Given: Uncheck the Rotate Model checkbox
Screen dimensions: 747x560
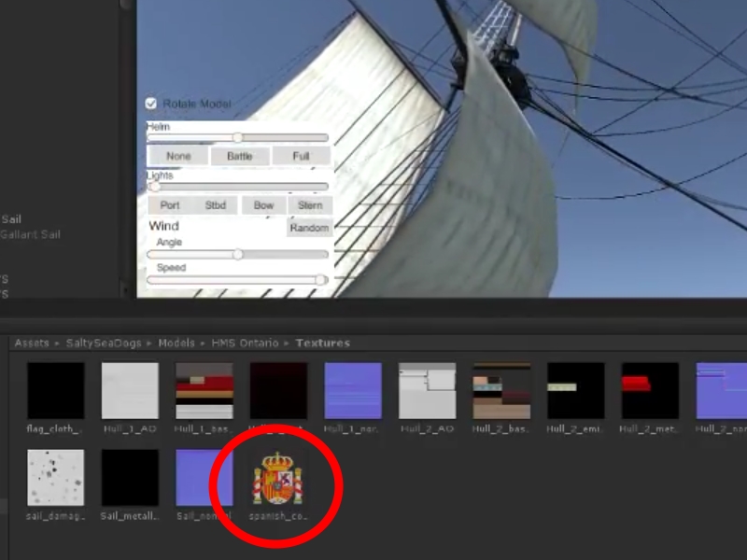Looking at the screenshot, I should pos(151,104).
